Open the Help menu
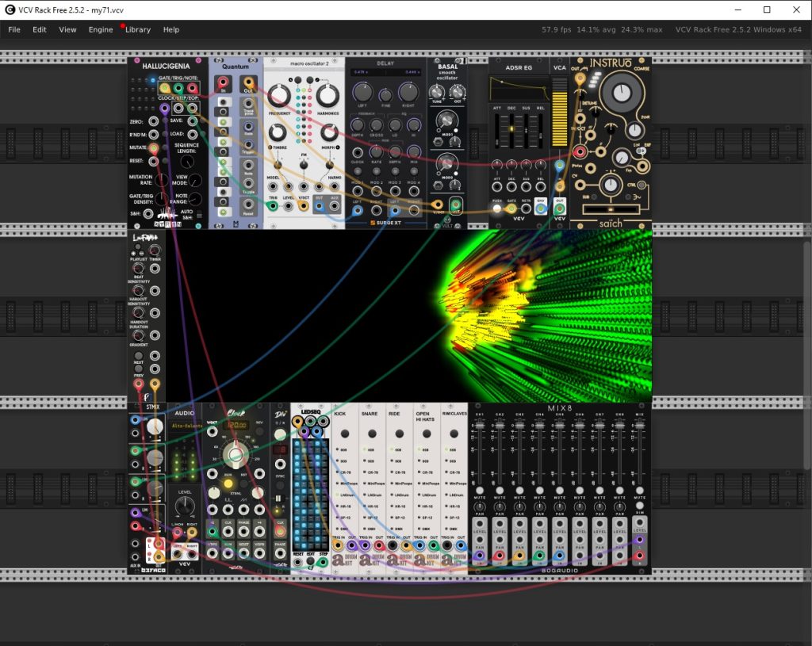812x646 pixels. [x=171, y=29]
